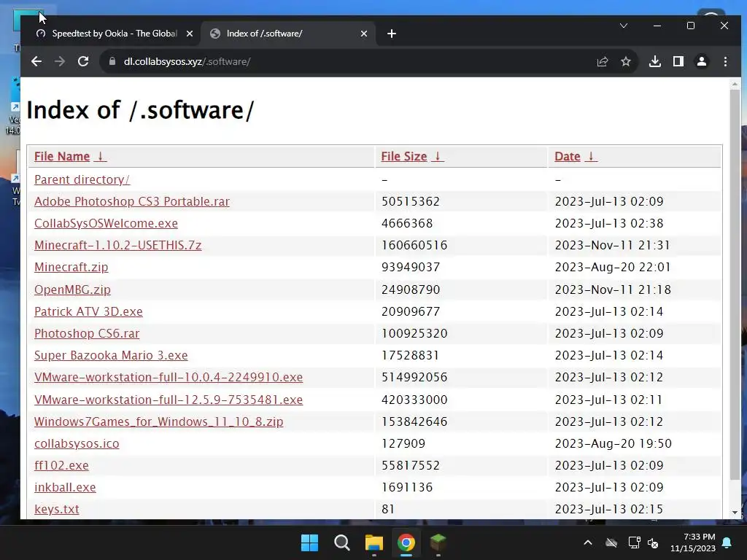Click Chrome taskbar icon
Viewport: 747px width, 560px height.
pyautogui.click(x=406, y=542)
